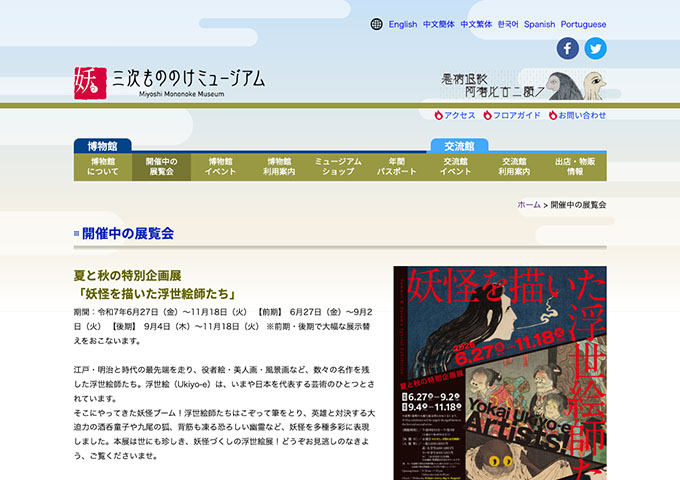Open the お問い合わせ link

coord(582,115)
